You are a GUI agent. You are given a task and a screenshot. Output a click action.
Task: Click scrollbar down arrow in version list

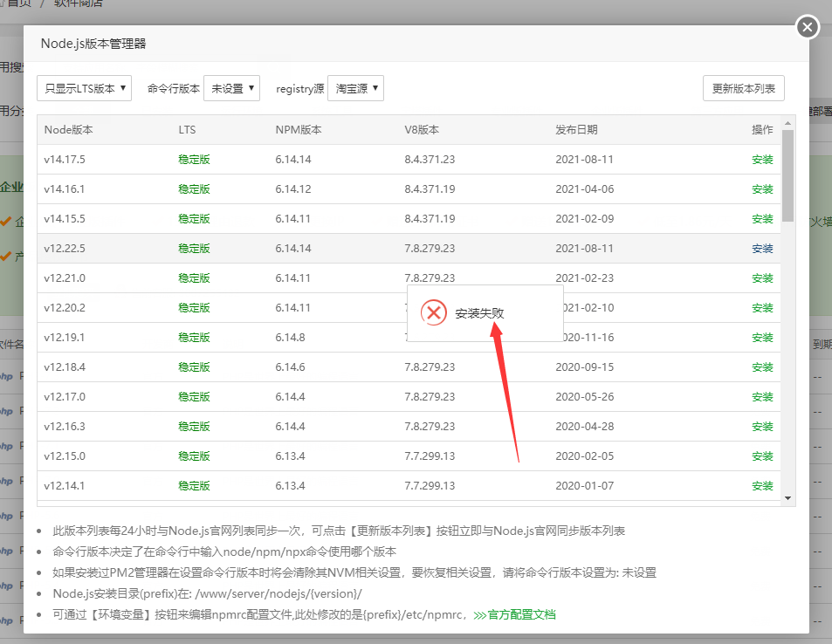coord(787,498)
